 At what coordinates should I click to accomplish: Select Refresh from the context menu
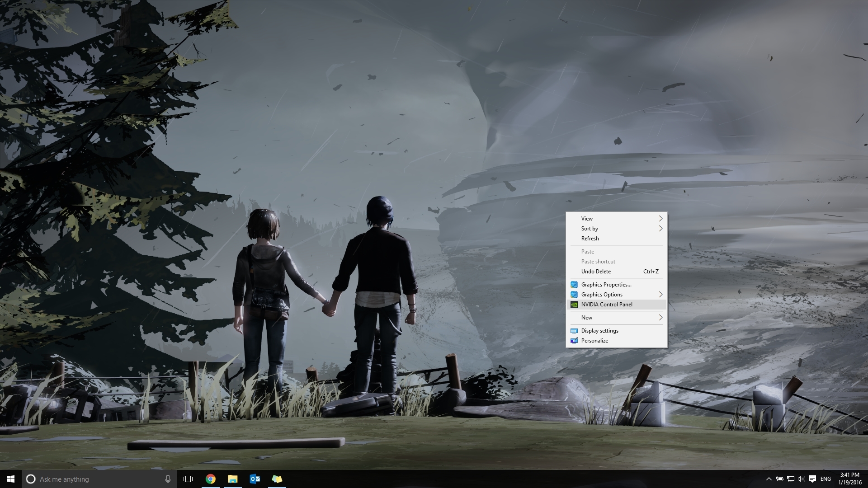[590, 238]
